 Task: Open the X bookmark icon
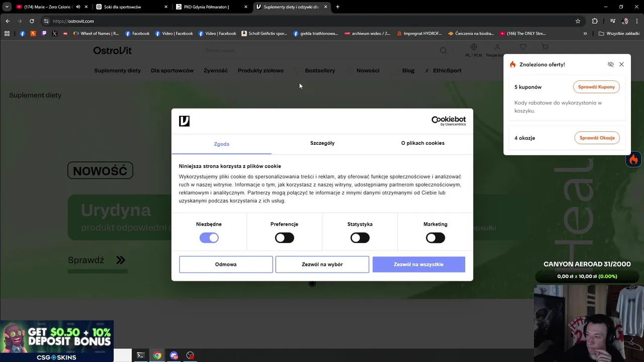[54, 34]
